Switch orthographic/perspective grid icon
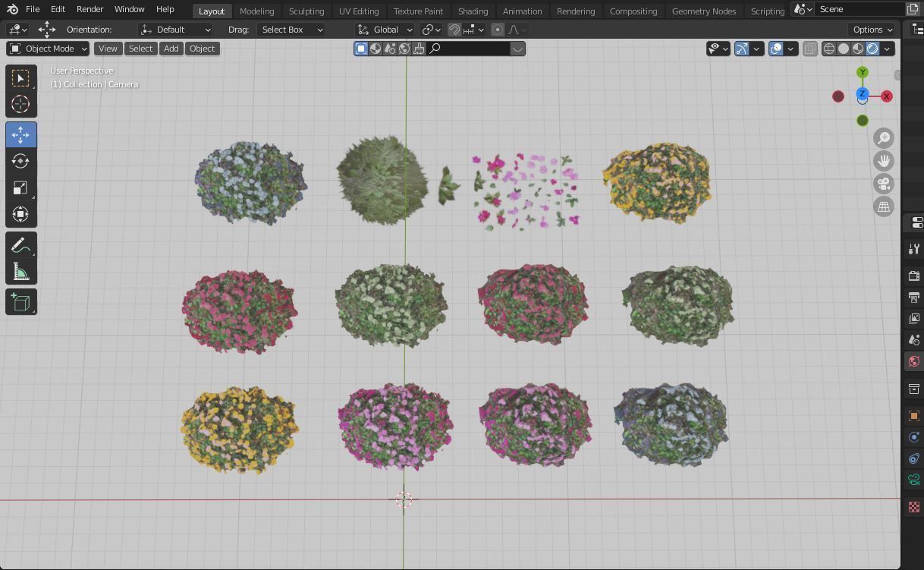Image resolution: width=924 pixels, height=570 pixels. click(x=884, y=206)
